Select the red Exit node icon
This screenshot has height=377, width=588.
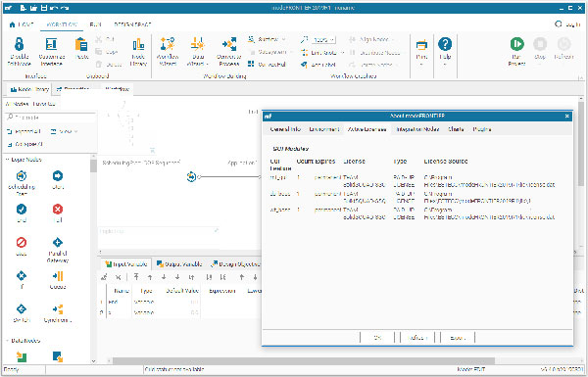click(22, 243)
